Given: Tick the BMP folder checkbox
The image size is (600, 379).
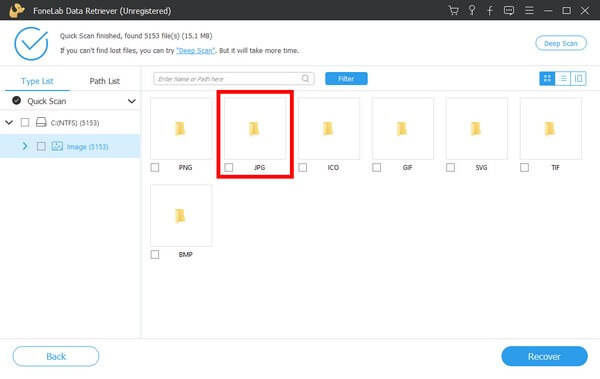Looking at the screenshot, I should (x=155, y=254).
